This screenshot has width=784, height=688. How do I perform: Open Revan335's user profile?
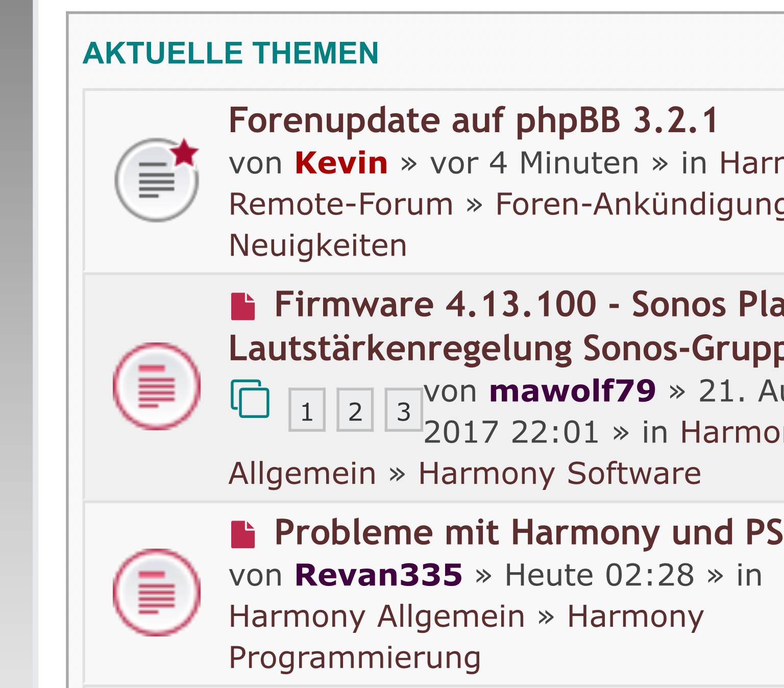pyautogui.click(x=378, y=575)
